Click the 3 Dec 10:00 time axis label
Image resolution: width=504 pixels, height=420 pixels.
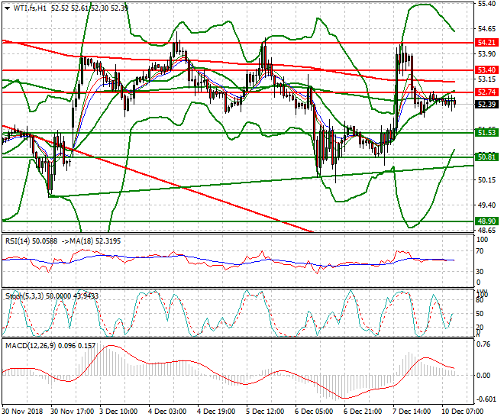(118, 412)
